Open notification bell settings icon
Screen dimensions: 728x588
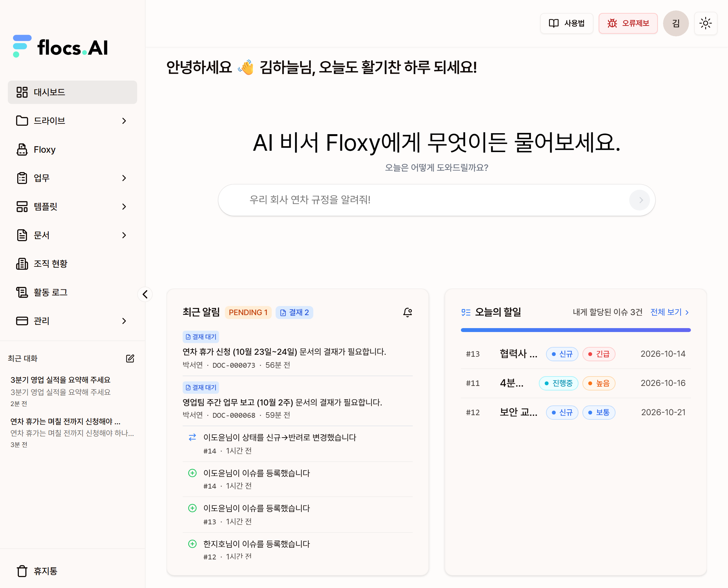[x=408, y=312]
